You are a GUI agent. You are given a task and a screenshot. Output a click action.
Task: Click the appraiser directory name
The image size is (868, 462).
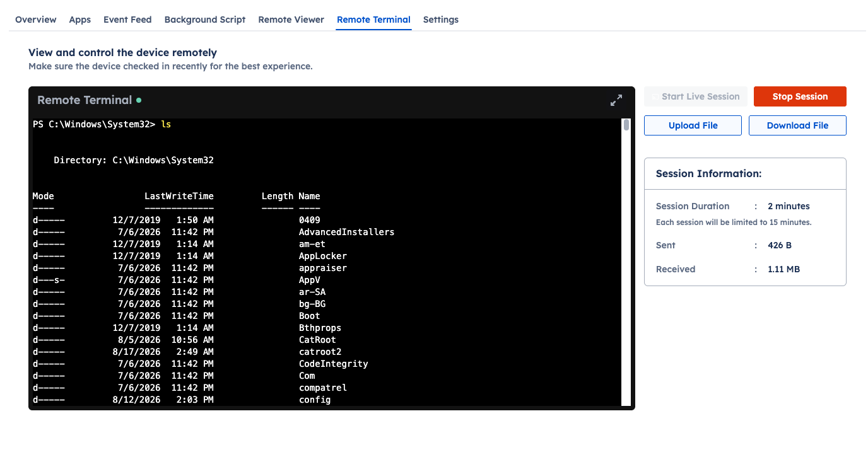322,268
